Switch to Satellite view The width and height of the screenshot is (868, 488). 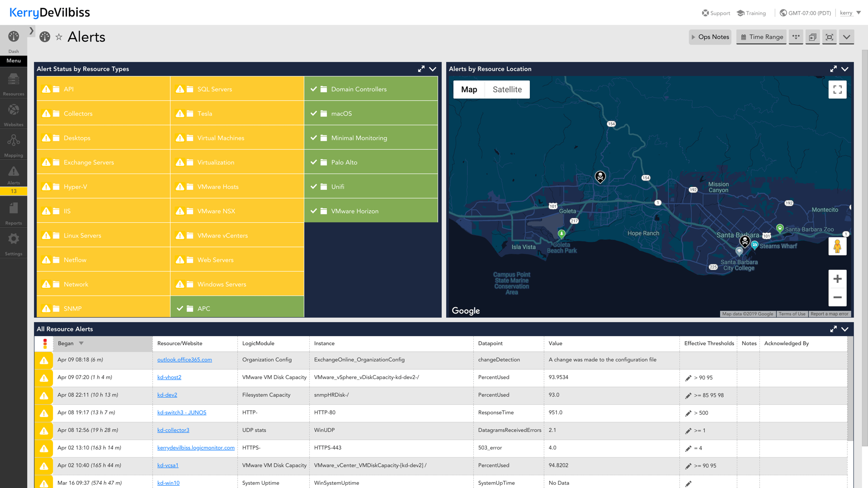click(x=507, y=89)
